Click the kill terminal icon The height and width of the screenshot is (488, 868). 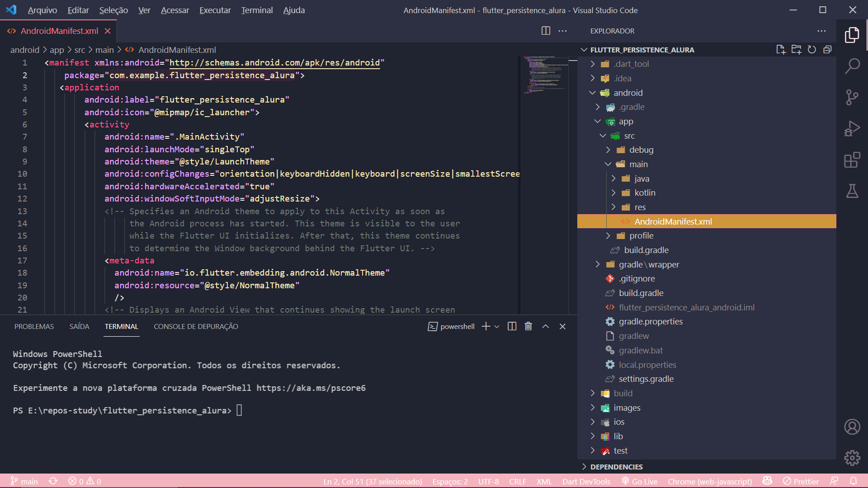pos(528,327)
